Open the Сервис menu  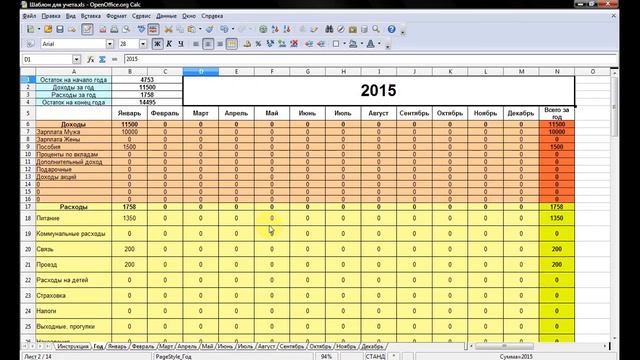tap(141, 16)
